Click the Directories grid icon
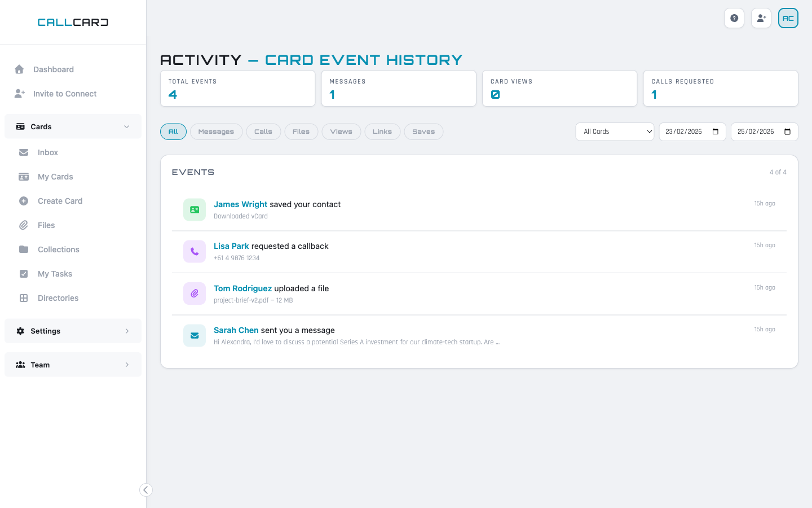This screenshot has height=508, width=812. (23, 297)
